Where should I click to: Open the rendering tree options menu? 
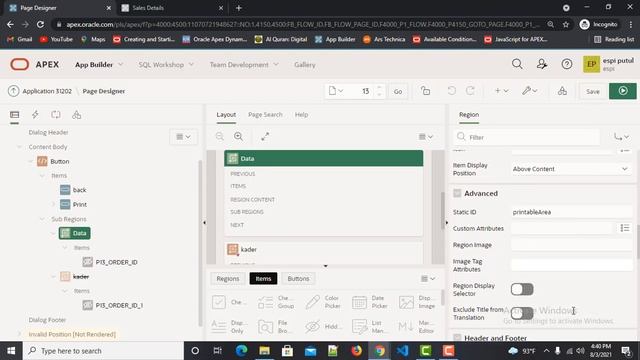coord(183,137)
